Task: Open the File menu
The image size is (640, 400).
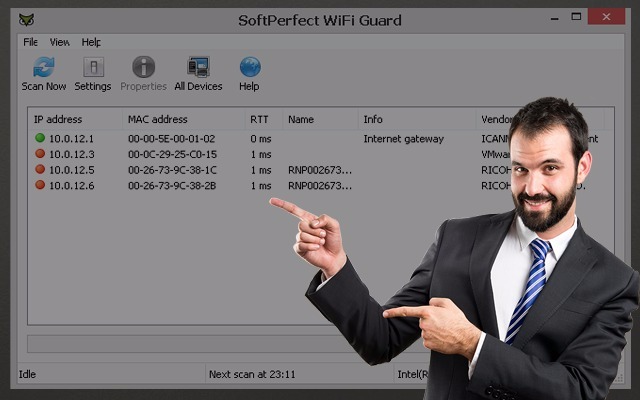Action: pyautogui.click(x=30, y=42)
